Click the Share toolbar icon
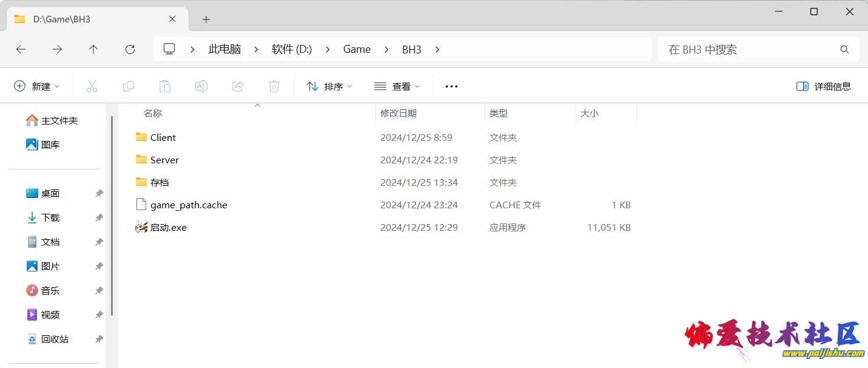The width and height of the screenshot is (868, 368). tap(238, 86)
